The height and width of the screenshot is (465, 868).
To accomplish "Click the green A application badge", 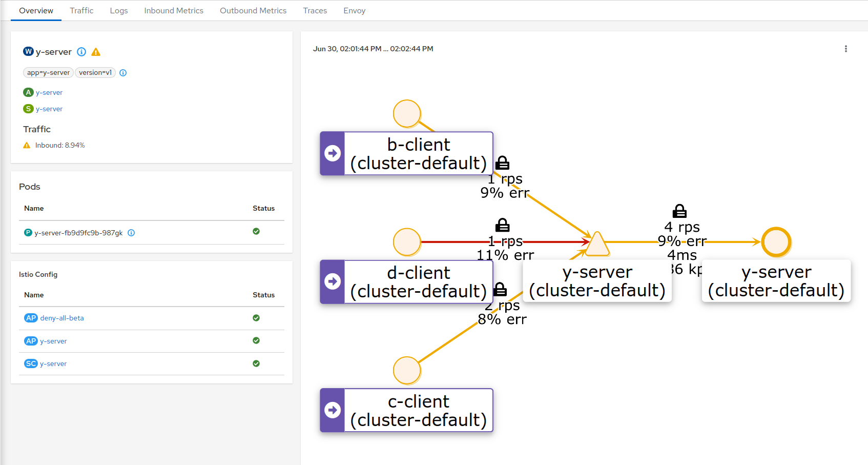I will point(28,92).
